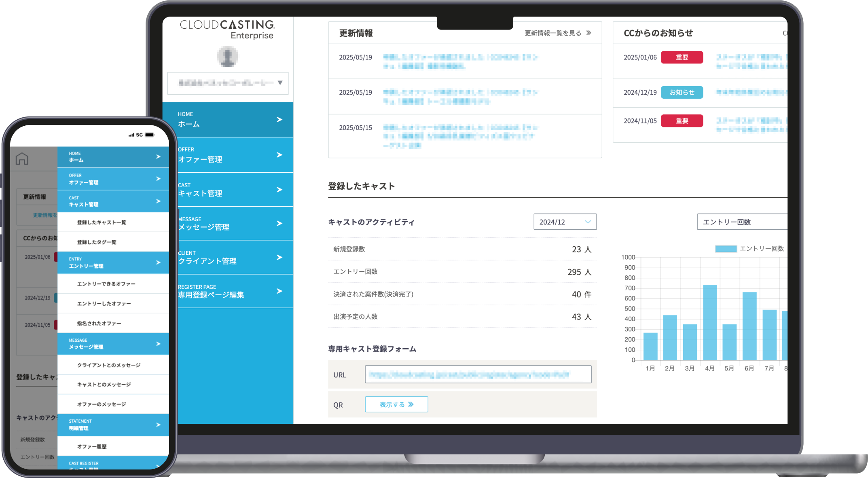This screenshot has width=868, height=478.
Task: Click the arrow on クライアント管理 sidebar row
Action: (279, 257)
